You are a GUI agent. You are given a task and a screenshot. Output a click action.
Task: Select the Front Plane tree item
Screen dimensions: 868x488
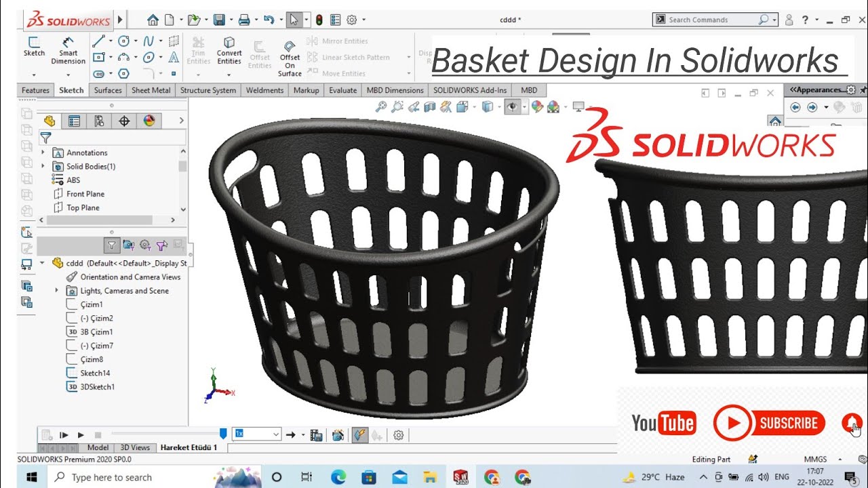tap(78, 194)
